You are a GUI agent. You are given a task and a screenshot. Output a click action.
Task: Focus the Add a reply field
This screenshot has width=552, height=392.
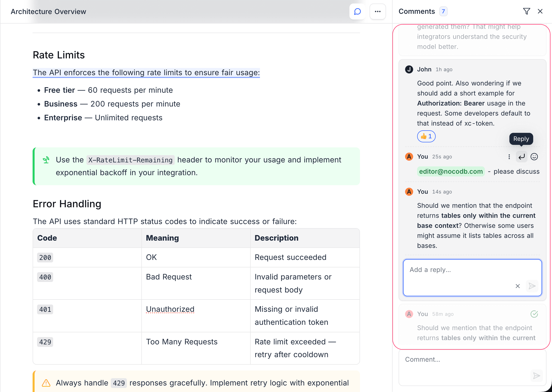(x=461, y=270)
